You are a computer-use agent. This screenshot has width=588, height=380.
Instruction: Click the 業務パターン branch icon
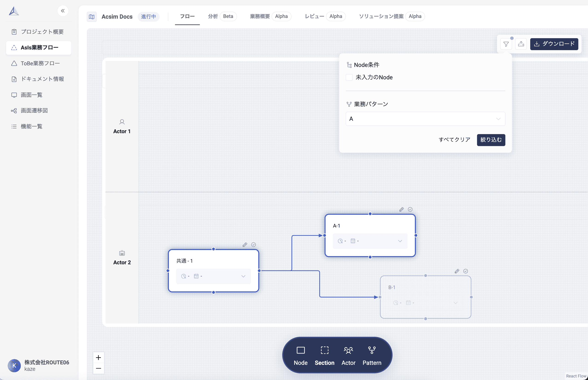coord(349,104)
